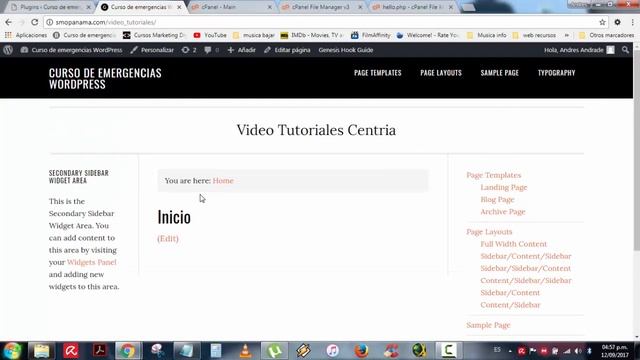640x360 pixels.
Task: Launch Avira antivirus from the taskbar
Action: [x=71, y=351]
